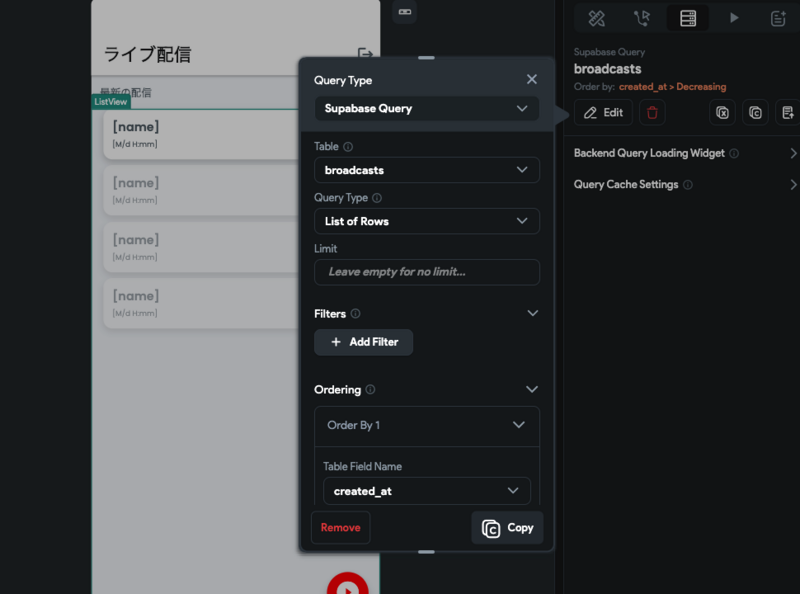Click the ライブ配信 page title

coord(147,55)
